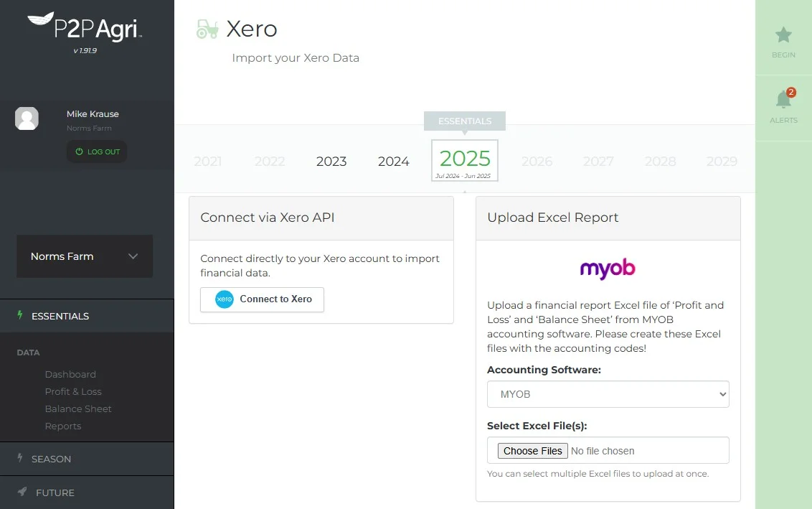Click the MYOB logo in the upload panel
Viewport: 812px width, 509px height.
tap(607, 268)
